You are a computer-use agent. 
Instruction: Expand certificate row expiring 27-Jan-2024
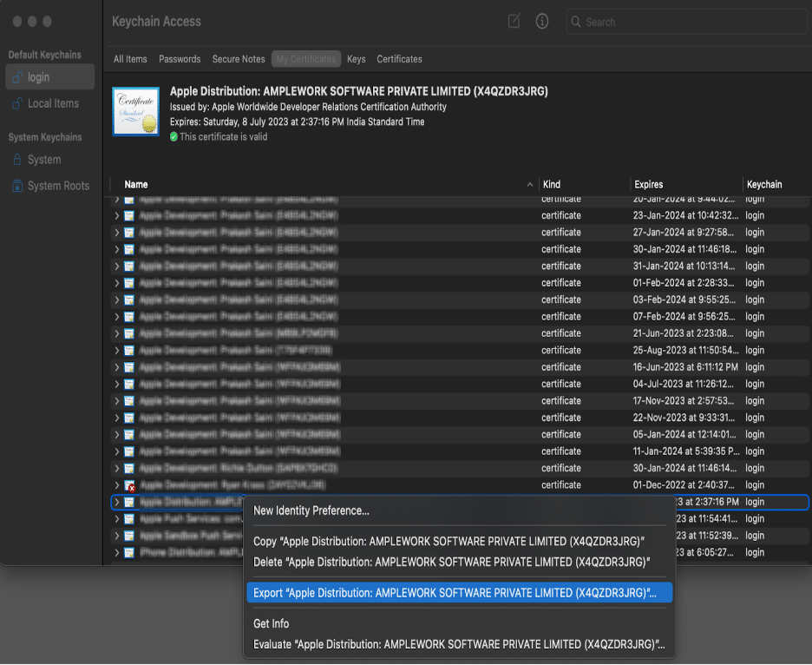pos(116,232)
